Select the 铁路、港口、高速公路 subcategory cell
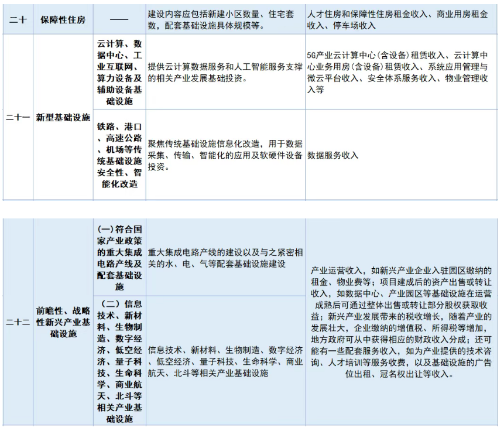 [x=119, y=155]
